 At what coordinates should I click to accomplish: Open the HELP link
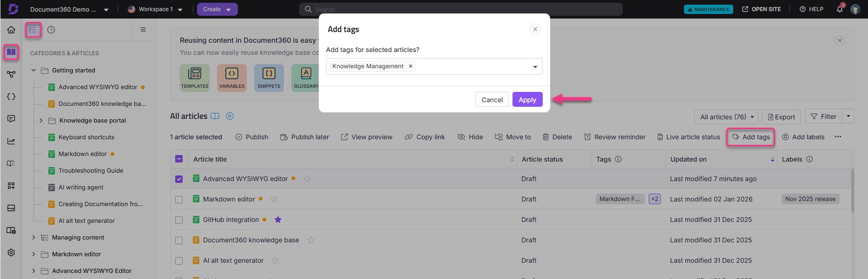coord(811,9)
